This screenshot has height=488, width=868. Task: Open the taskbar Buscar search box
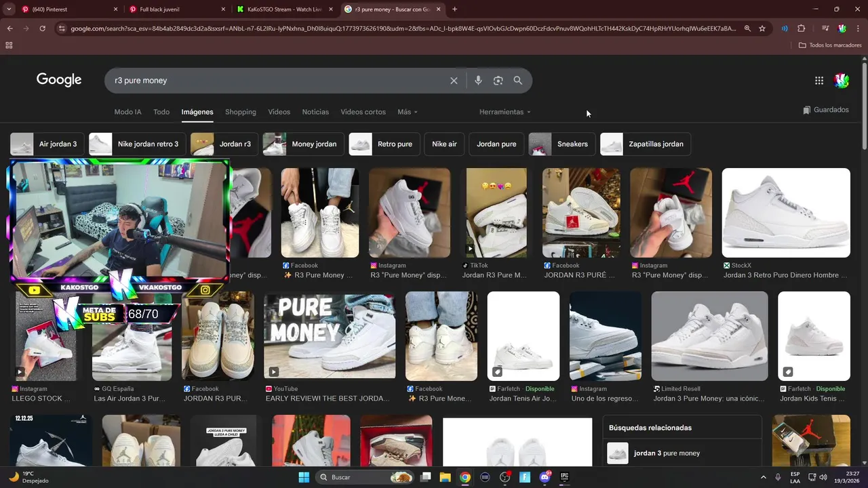pyautogui.click(x=366, y=477)
